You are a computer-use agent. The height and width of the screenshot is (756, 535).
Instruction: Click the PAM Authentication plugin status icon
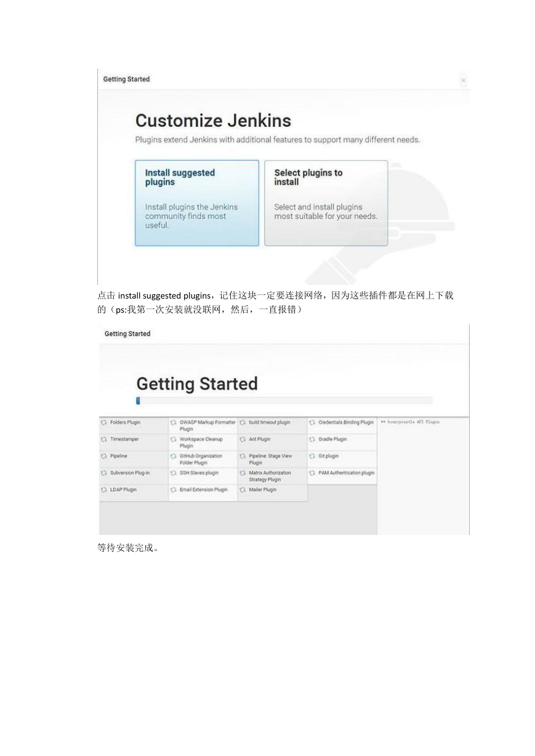[x=312, y=473]
